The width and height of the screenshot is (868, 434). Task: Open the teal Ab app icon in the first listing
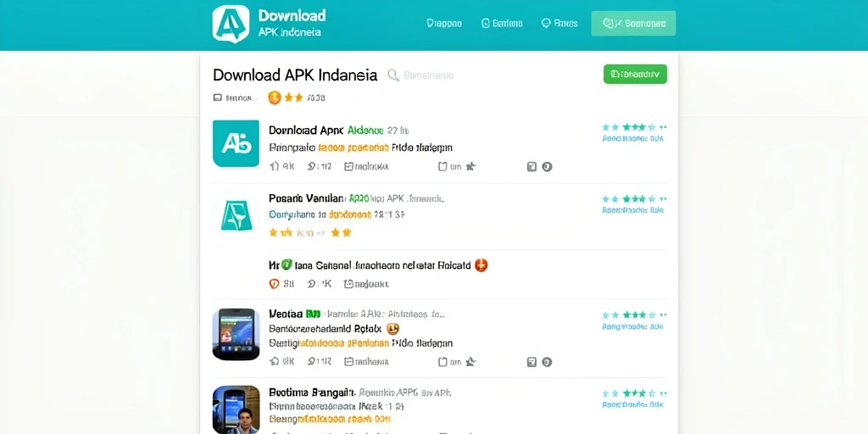pyautogui.click(x=236, y=143)
